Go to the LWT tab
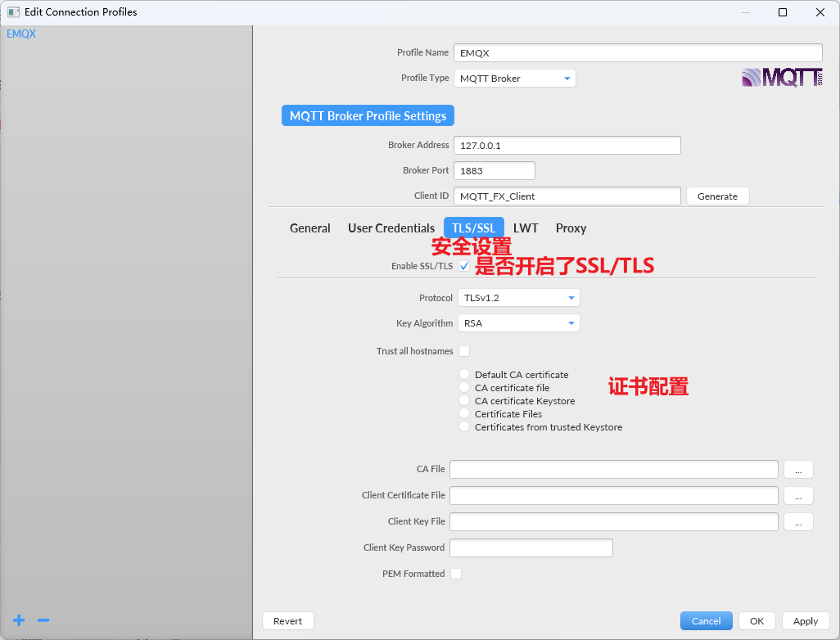840x640 pixels. coord(526,228)
